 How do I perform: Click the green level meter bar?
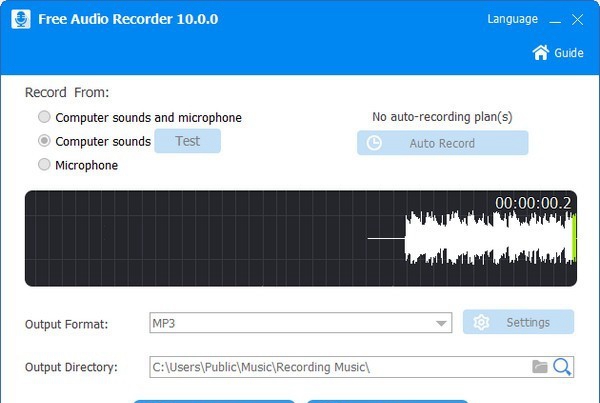(x=573, y=238)
